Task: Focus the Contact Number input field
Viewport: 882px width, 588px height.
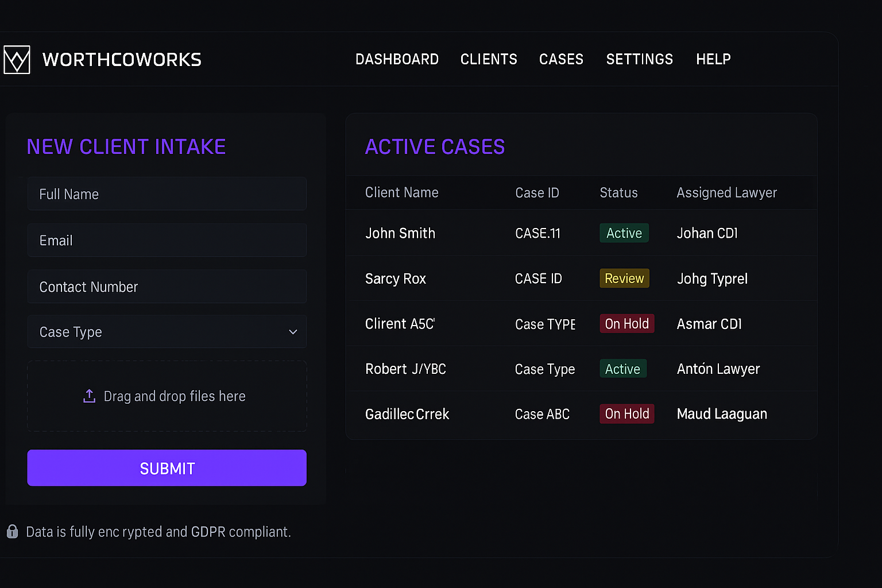Action: 167,287
